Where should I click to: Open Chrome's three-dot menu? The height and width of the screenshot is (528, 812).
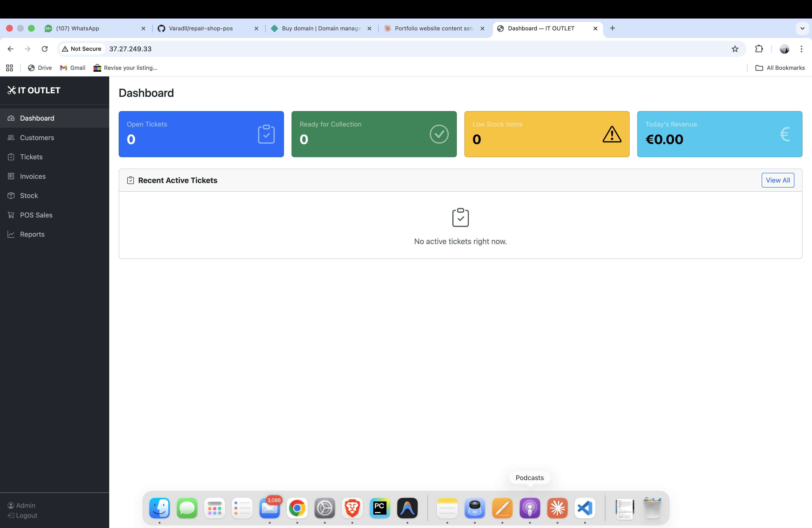click(801, 49)
